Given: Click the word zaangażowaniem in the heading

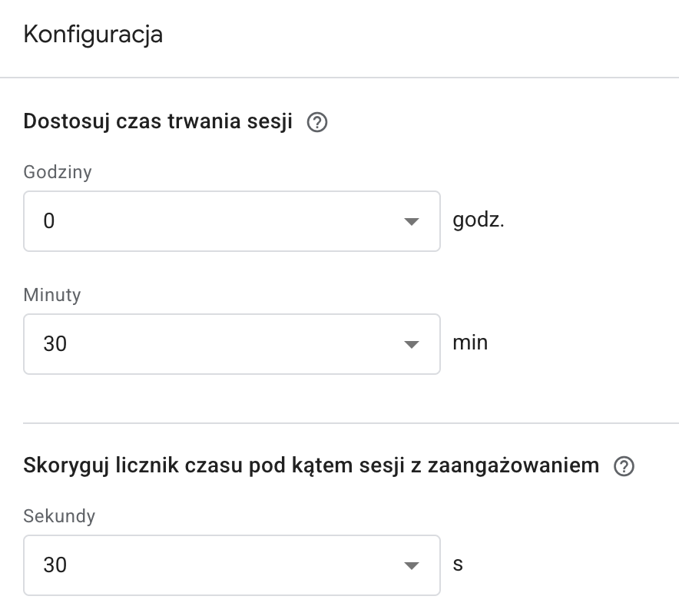Looking at the screenshot, I should 514,465.
